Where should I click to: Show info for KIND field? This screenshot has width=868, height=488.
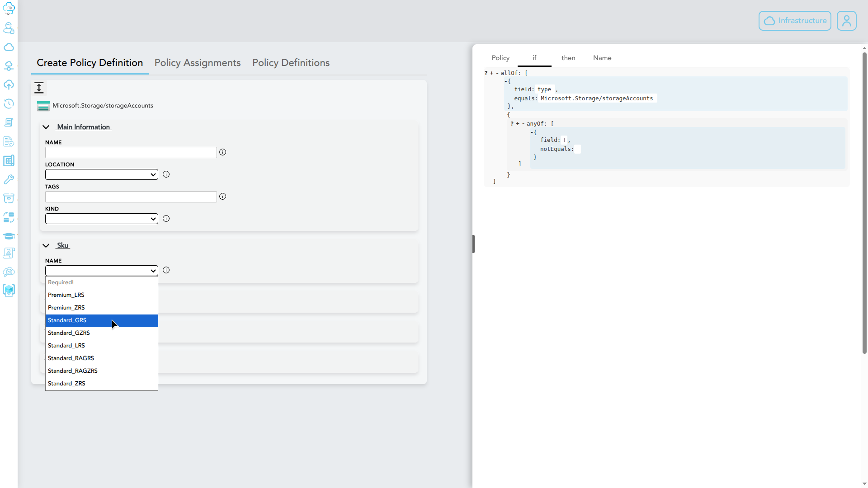tap(166, 219)
